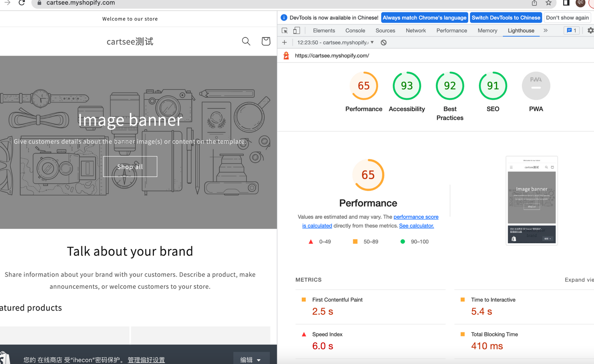Toggle the browser side panel icon
594x364 pixels.
(566, 3)
